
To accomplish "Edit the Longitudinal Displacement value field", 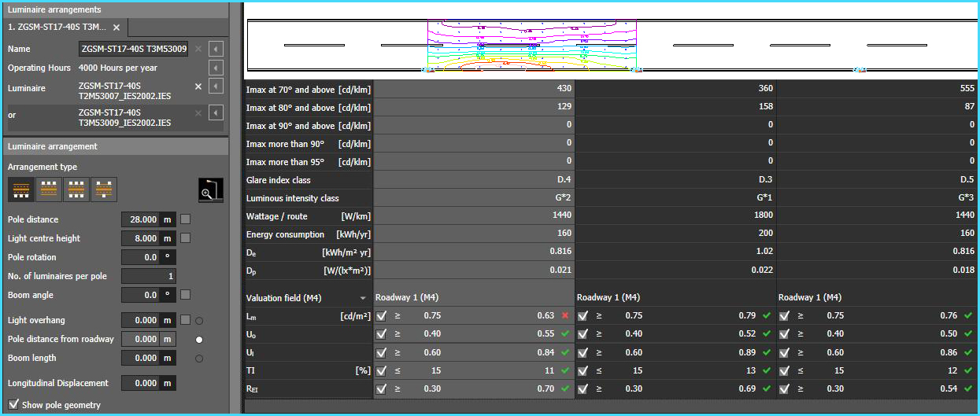I will point(141,383).
